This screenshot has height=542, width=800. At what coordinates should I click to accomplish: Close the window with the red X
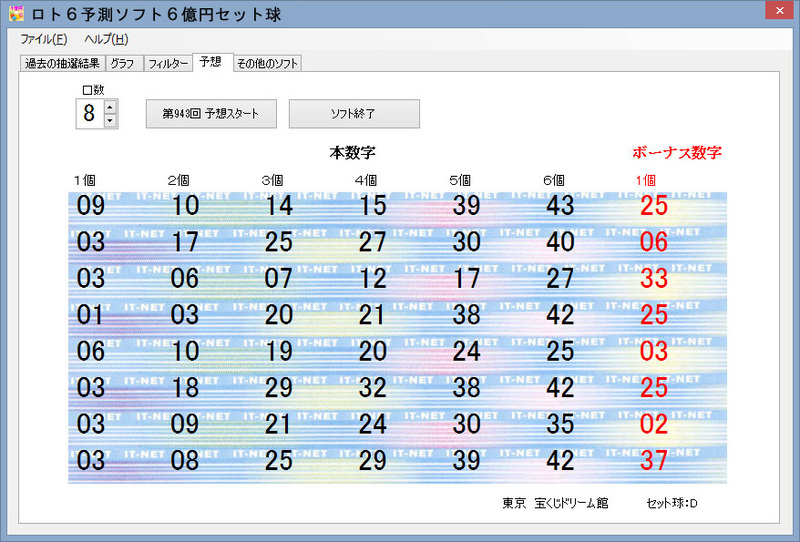[x=779, y=10]
